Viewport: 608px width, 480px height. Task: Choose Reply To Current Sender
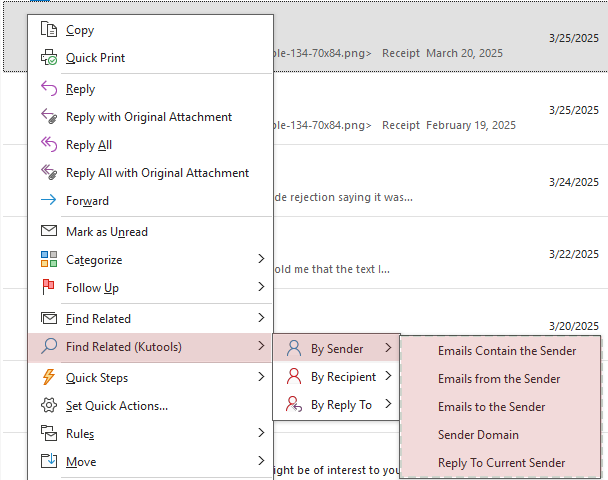coord(501,463)
